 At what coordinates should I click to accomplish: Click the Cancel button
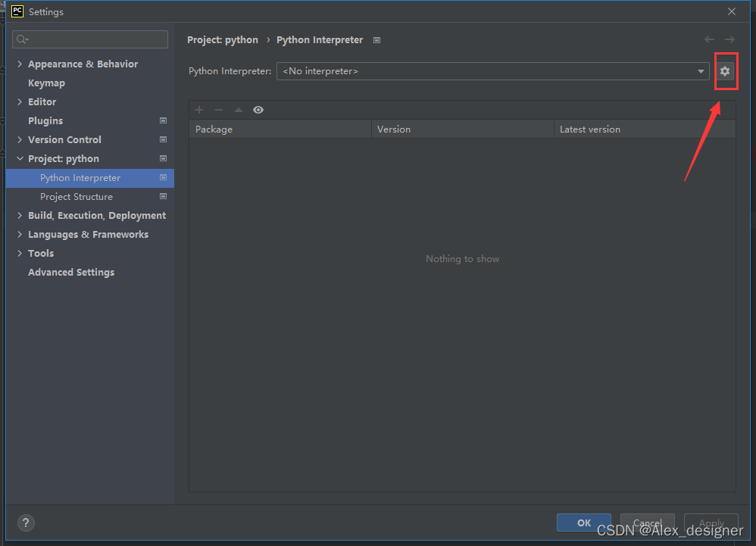point(647,523)
